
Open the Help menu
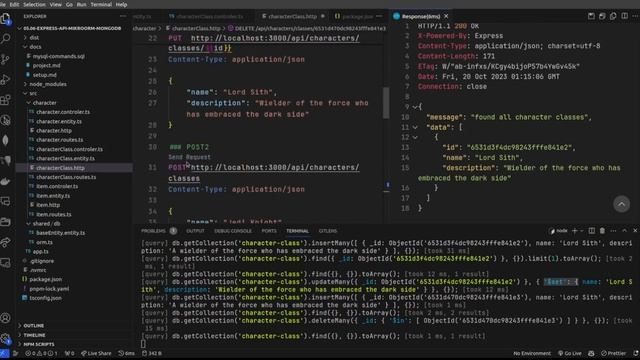pyautogui.click(x=121, y=4)
